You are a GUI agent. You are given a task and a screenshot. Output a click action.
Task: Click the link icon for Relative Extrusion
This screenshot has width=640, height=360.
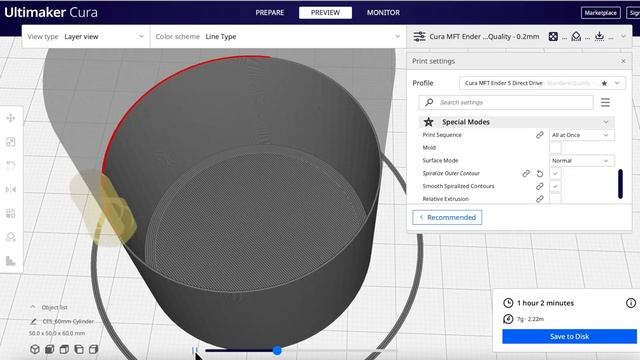click(540, 199)
